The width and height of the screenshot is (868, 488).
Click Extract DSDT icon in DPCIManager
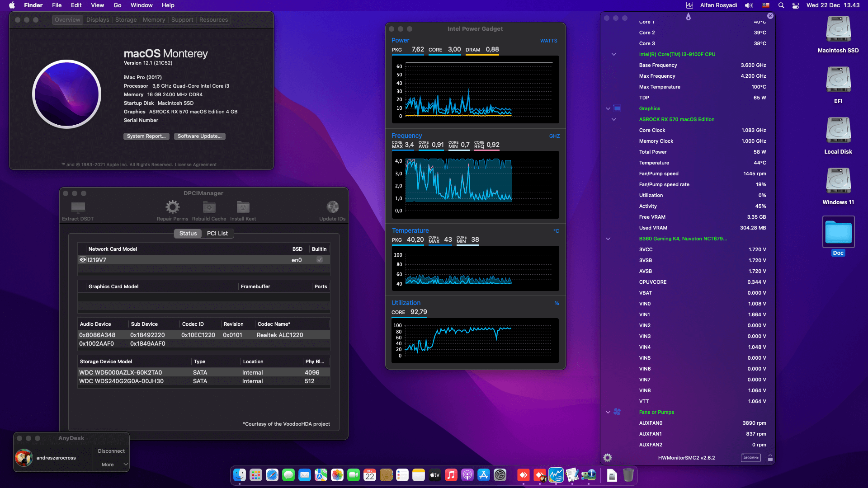point(78,207)
